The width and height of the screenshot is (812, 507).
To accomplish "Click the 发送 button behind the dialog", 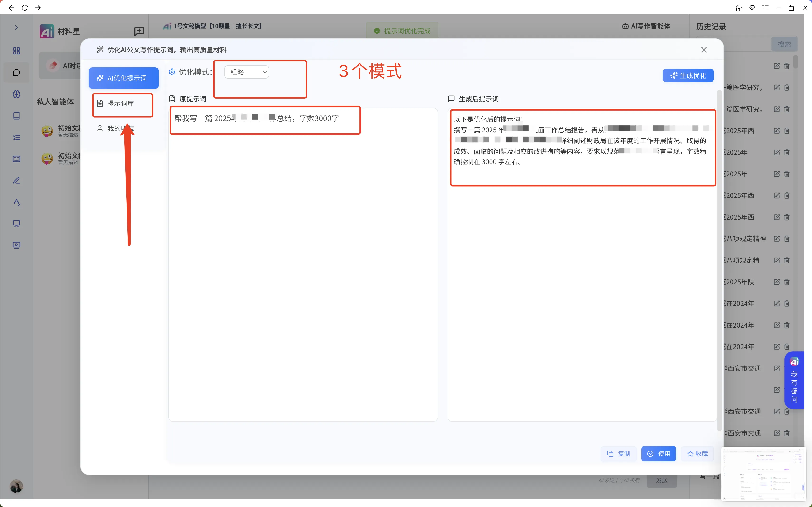I will (x=661, y=480).
